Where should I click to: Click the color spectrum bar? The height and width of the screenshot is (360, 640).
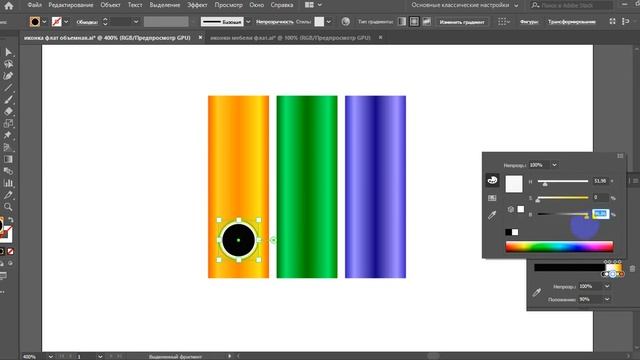point(559,247)
